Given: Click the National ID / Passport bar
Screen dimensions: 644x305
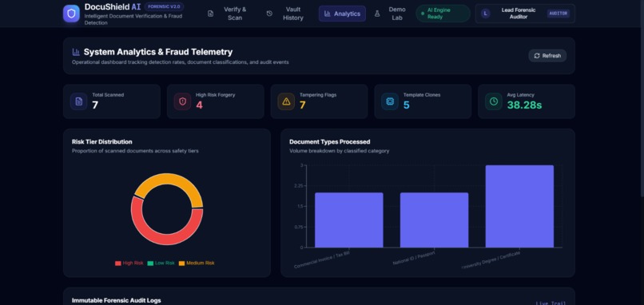Looking at the screenshot, I should [434, 220].
